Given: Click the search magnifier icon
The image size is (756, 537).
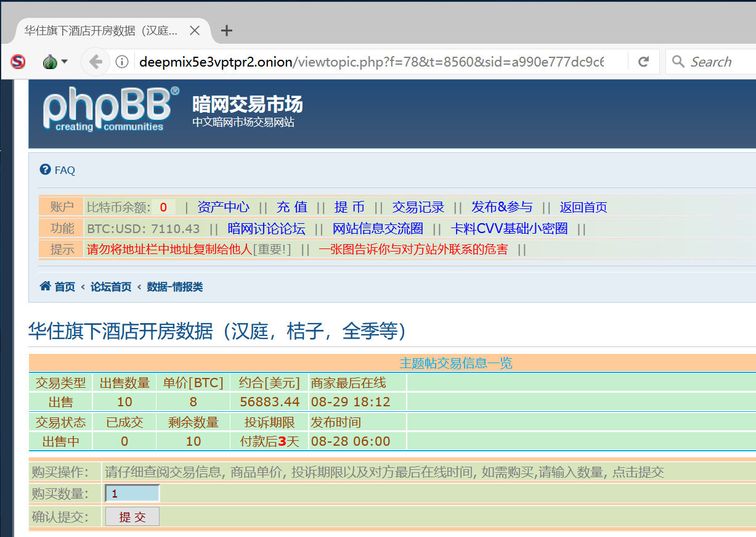Looking at the screenshot, I should coord(678,62).
